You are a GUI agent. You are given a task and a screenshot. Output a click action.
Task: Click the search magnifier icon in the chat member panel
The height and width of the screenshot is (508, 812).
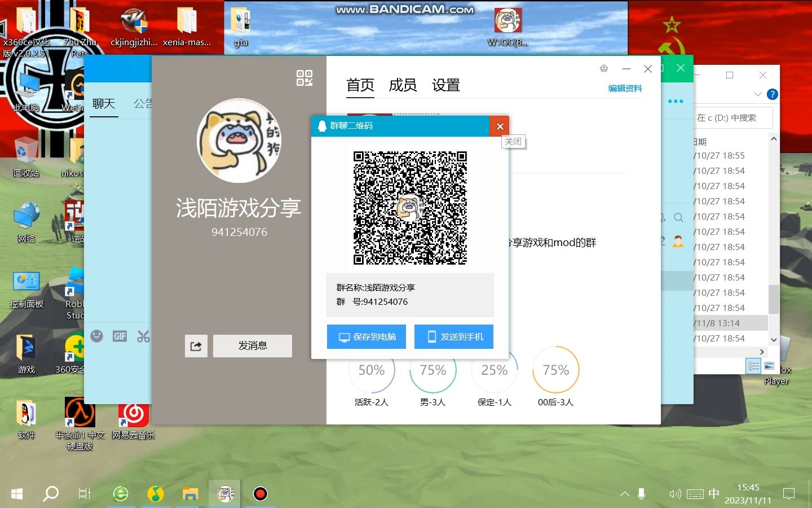(x=678, y=218)
